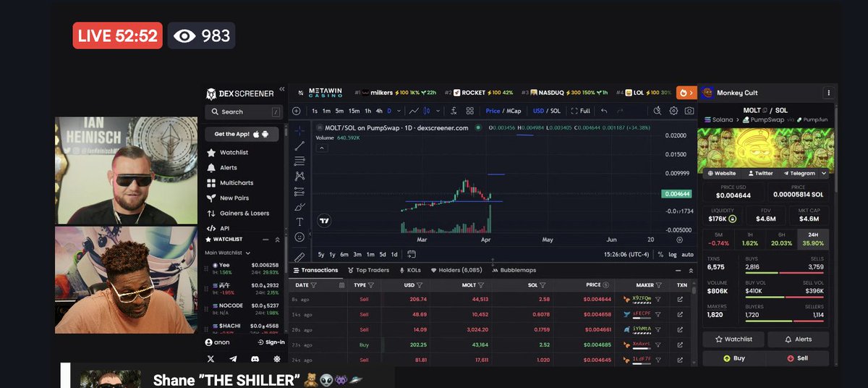This screenshot has height=388, width=868.
Task: Toggle percent scale on chart
Action: coord(660,254)
